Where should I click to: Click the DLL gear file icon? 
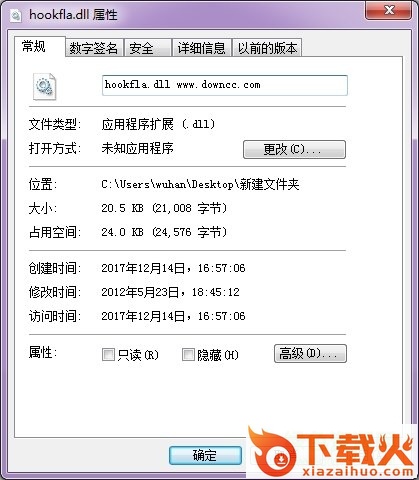click(44, 86)
